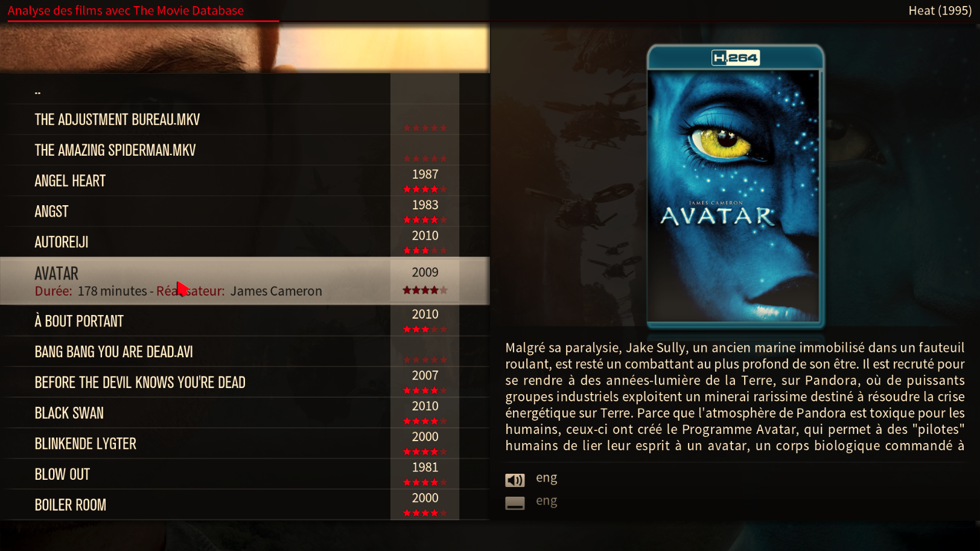Select the Blow Out movie
Image resolution: width=980 pixels, height=551 pixels.
click(244, 474)
